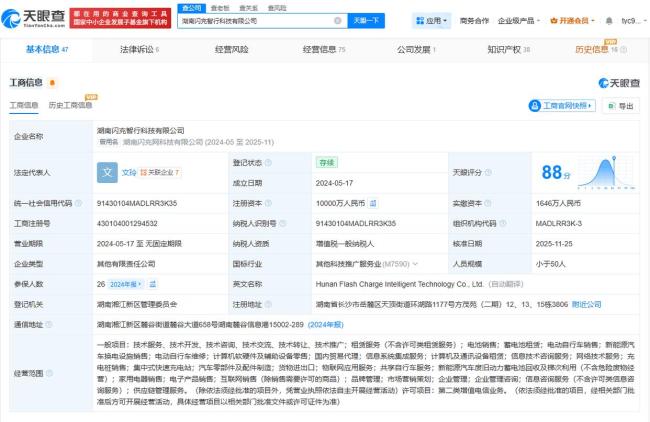Open help icon beside 通信地址
This screenshot has width=650, height=422.
[x=49, y=325]
